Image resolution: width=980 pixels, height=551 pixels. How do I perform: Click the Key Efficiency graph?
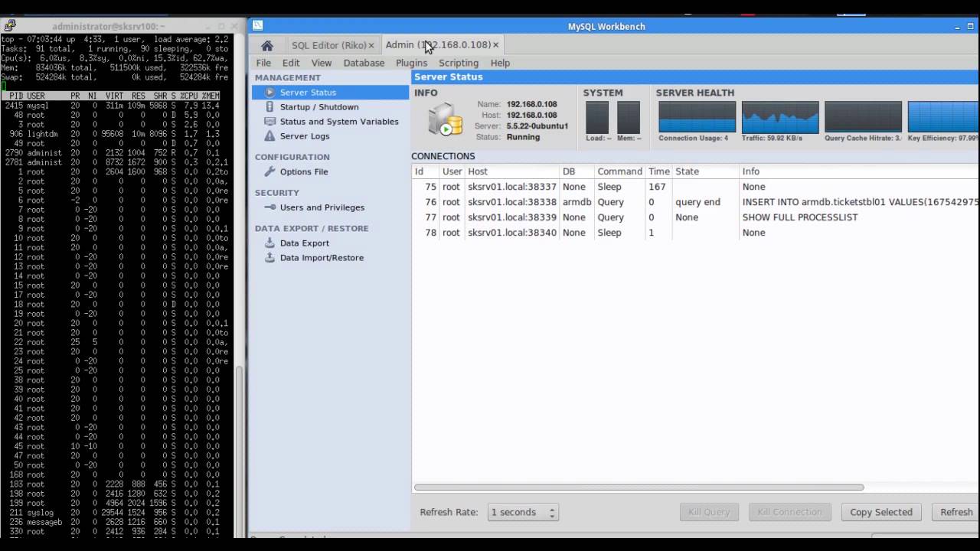943,117
